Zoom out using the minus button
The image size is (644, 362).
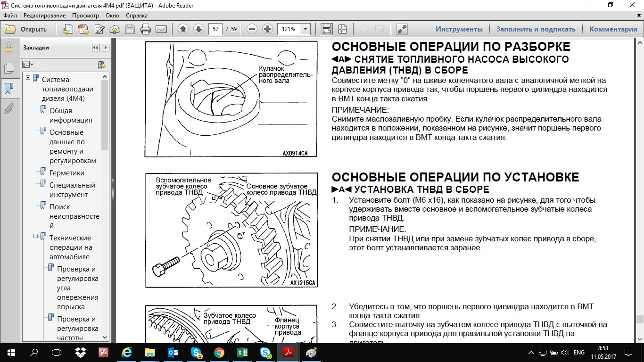tap(252, 29)
